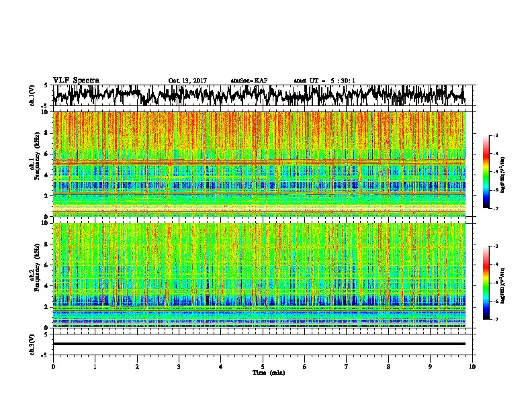Click the "start UT = 5:30:1" header text
532x411 pixels.
click(x=324, y=81)
